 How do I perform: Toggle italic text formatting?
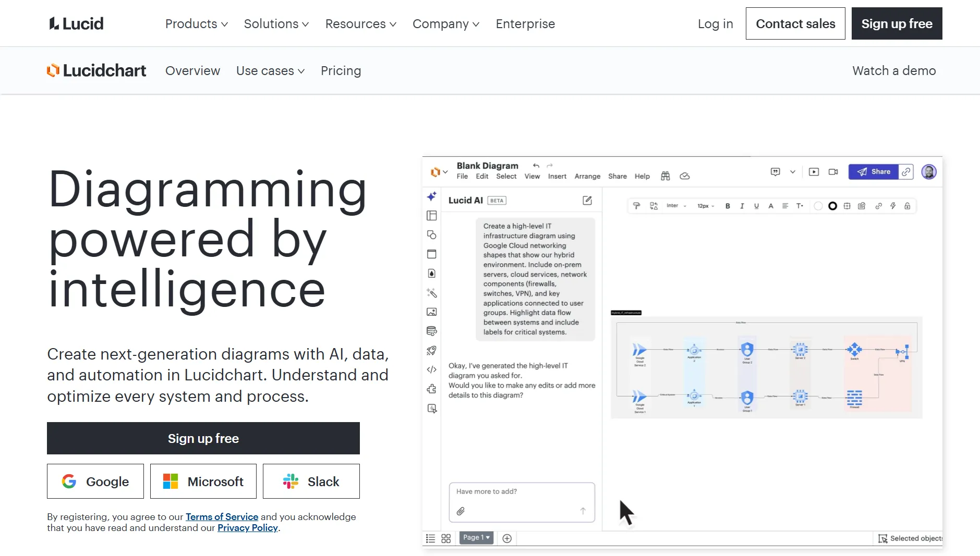742,206
